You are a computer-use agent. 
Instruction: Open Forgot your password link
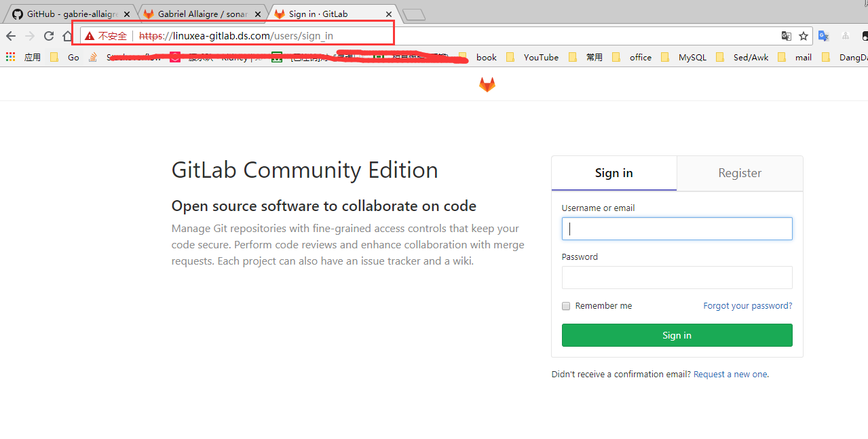[x=747, y=306]
